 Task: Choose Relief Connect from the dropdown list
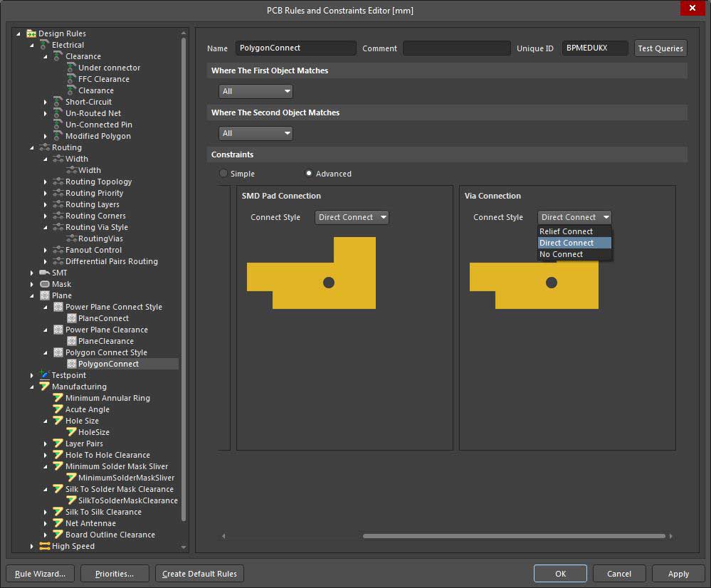[567, 231]
